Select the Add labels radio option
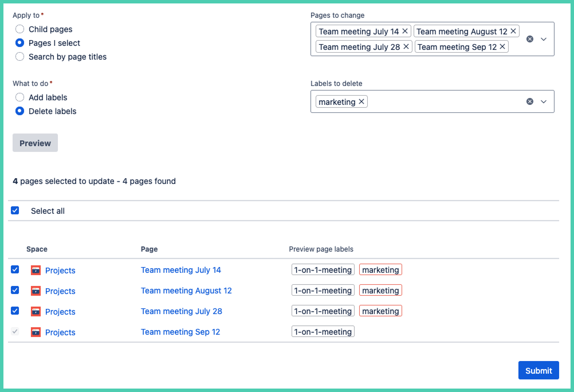The image size is (574, 392). coord(20,97)
